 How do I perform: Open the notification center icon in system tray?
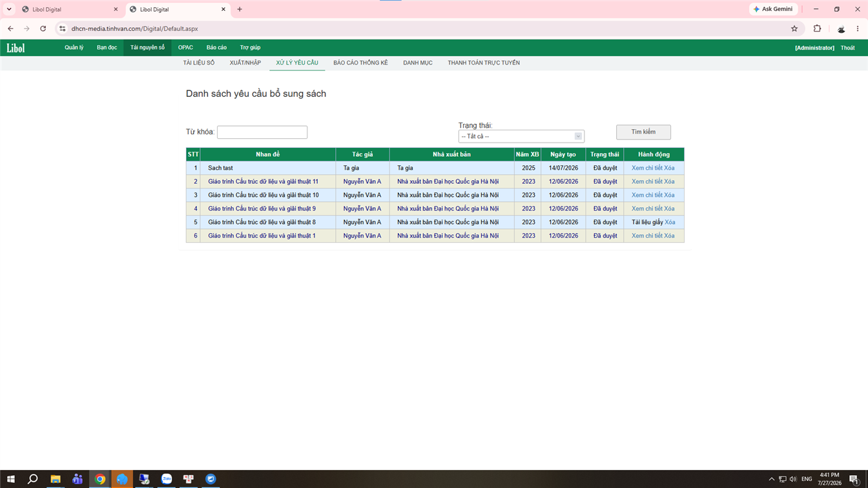(854, 479)
